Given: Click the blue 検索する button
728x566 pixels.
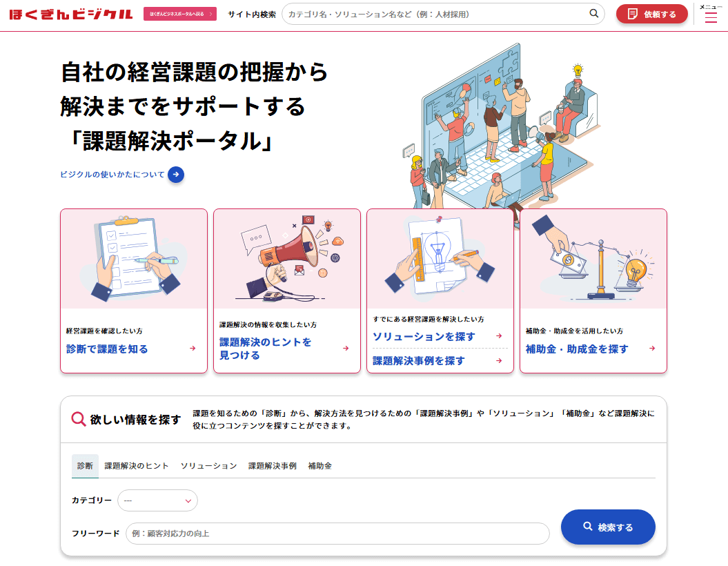Looking at the screenshot, I should (x=608, y=527).
